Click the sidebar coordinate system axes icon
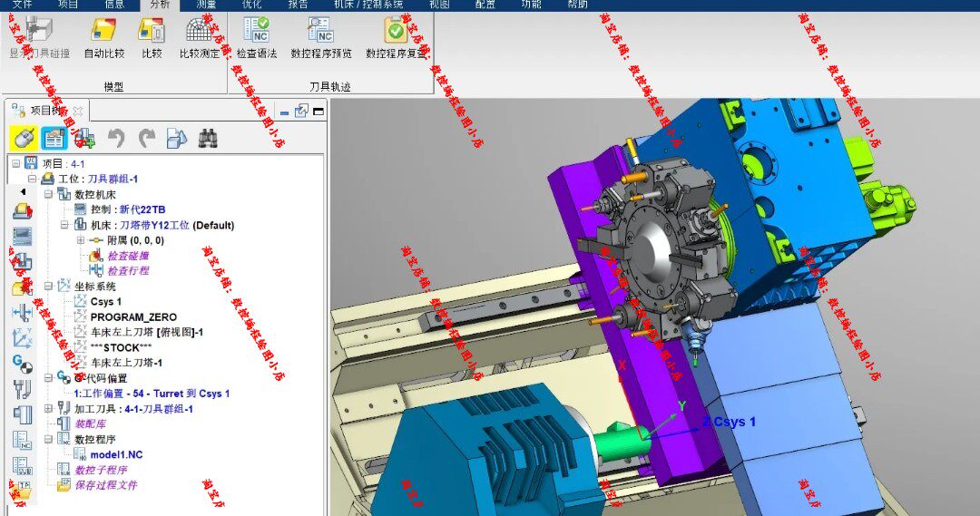Image resolution: width=980 pixels, height=516 pixels. click(23, 337)
